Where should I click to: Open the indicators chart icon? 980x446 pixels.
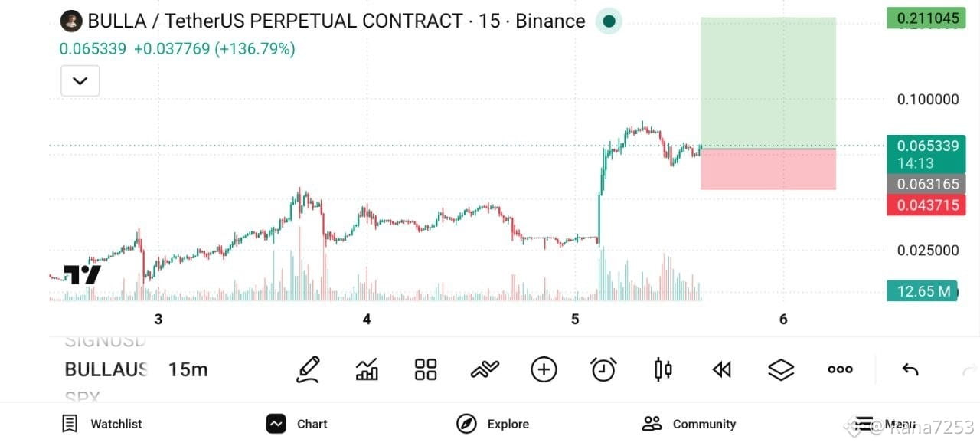(367, 369)
